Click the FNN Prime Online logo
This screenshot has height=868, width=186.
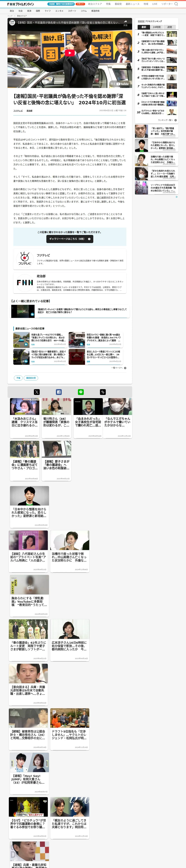pos(21,4)
